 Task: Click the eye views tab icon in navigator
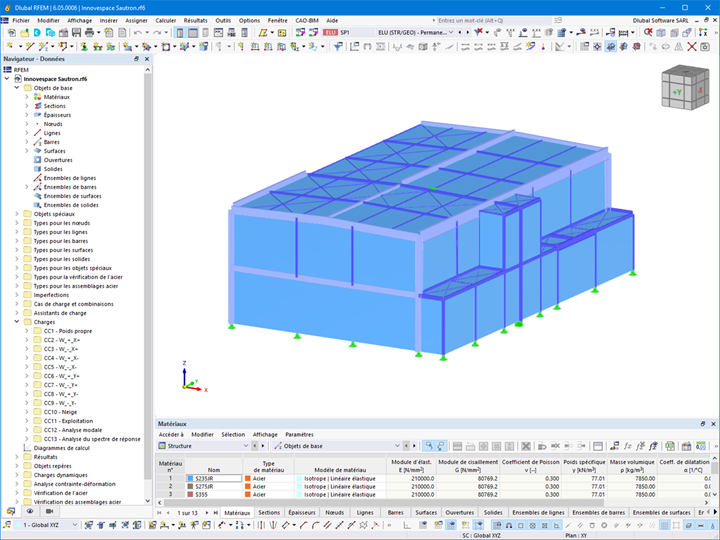pyautogui.click(x=30, y=511)
